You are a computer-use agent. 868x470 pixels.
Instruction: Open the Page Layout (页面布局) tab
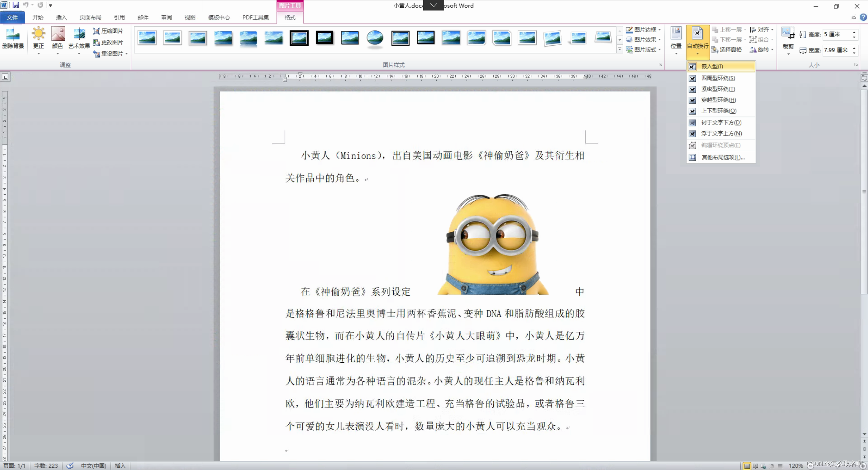[x=90, y=17]
